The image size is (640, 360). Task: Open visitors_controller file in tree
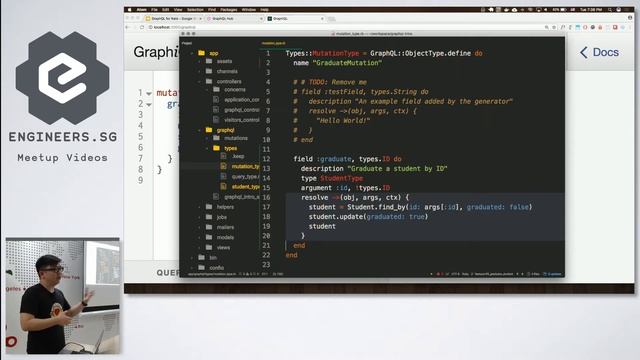[242, 120]
